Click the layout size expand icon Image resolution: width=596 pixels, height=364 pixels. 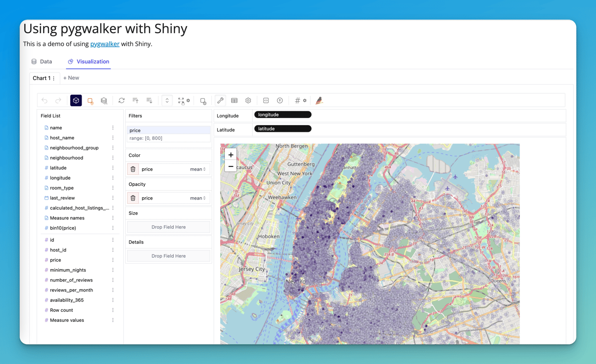point(181,100)
